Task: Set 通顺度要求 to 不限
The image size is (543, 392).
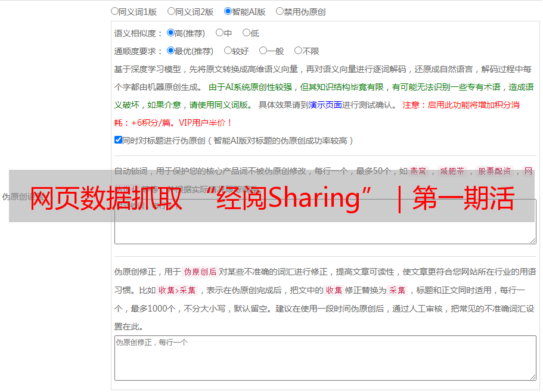Action: [298, 51]
